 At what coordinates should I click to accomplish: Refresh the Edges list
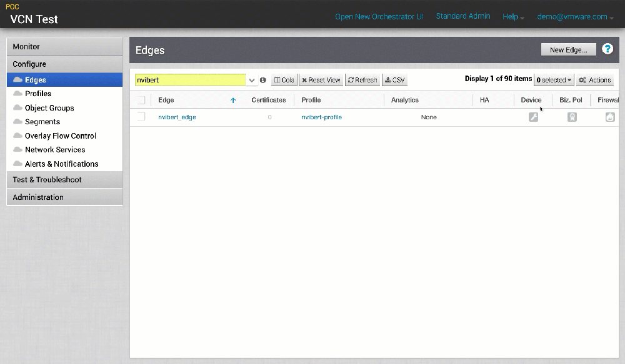pyautogui.click(x=362, y=79)
